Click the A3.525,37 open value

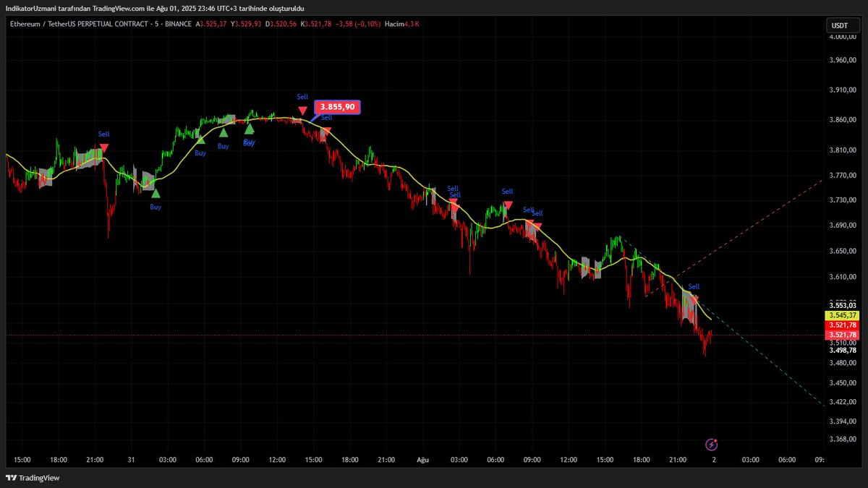tap(211, 24)
